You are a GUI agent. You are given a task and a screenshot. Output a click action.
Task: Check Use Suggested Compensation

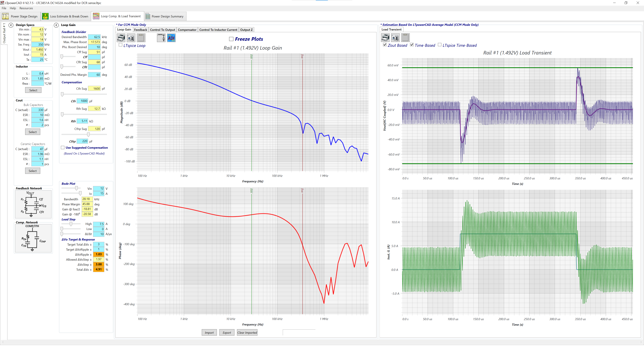pyautogui.click(x=63, y=148)
